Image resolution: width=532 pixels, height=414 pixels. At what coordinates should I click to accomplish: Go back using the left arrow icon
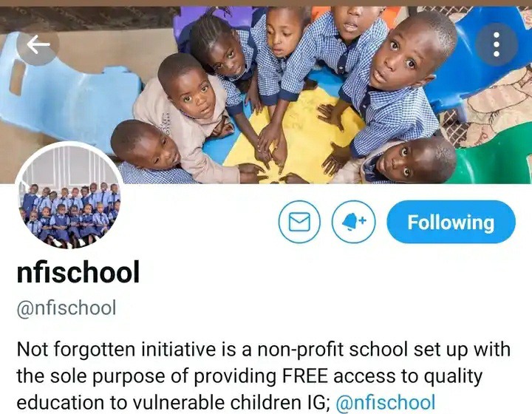[38, 44]
